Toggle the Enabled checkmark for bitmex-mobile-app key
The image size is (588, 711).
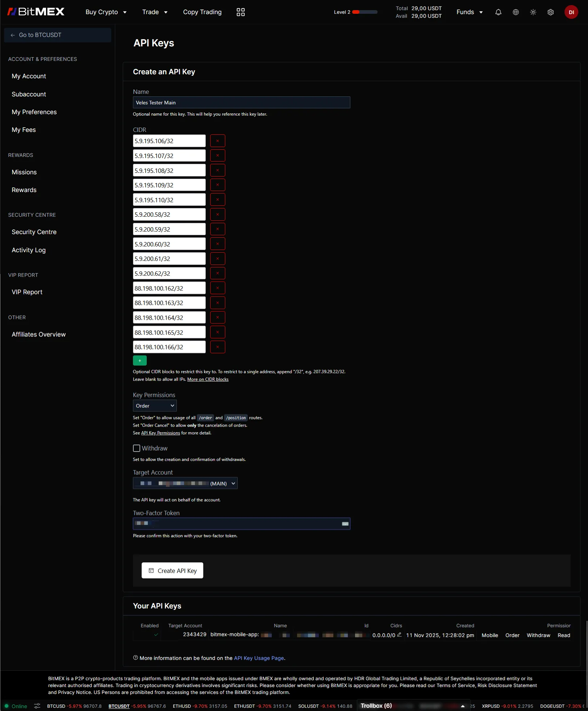click(x=156, y=635)
